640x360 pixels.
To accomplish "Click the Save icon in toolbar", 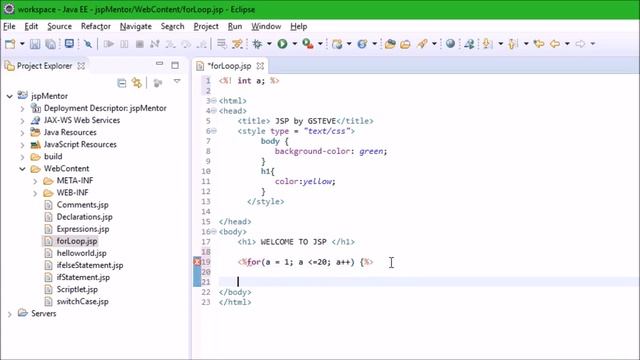I will (x=35, y=44).
